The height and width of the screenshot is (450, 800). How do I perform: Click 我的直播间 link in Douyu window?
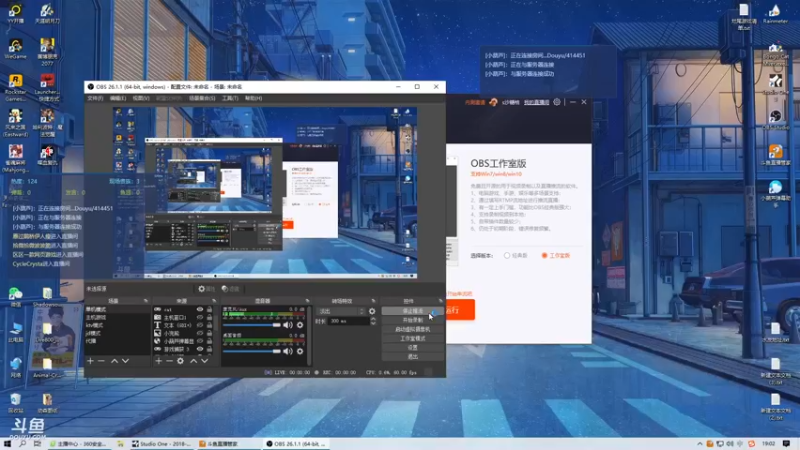(536, 102)
